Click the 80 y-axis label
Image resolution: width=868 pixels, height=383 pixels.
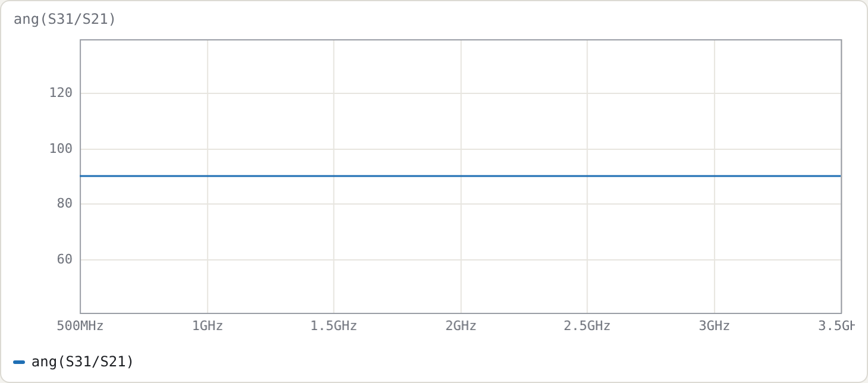pos(65,203)
